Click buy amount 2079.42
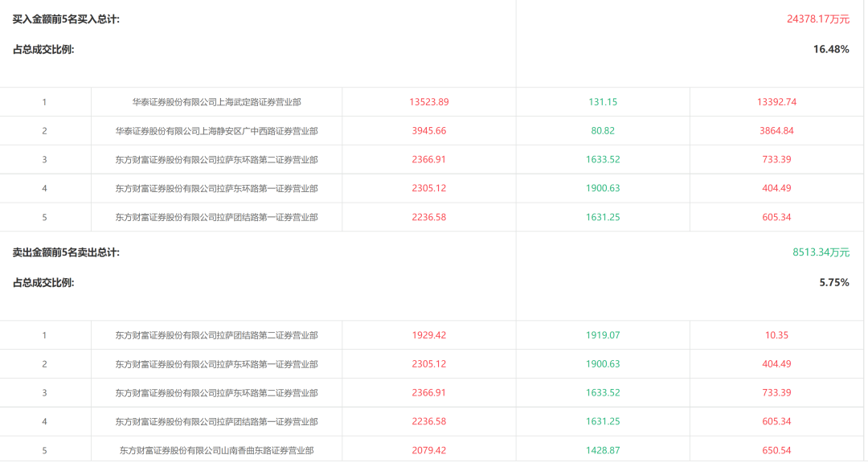 pyautogui.click(x=429, y=450)
